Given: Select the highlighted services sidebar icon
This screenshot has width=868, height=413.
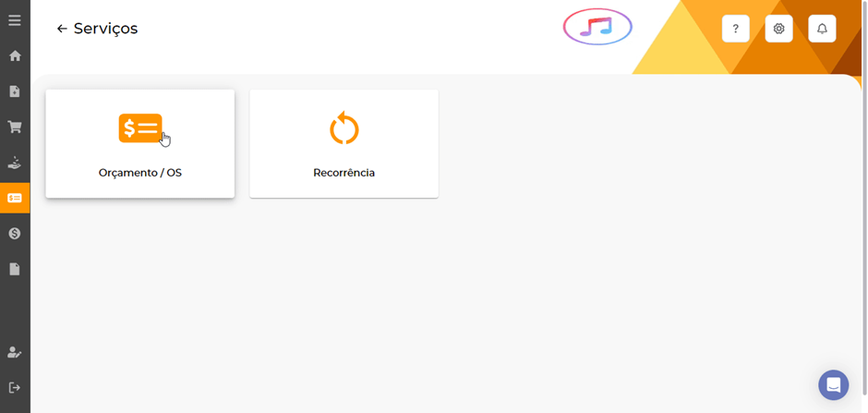Looking at the screenshot, I should tap(15, 199).
